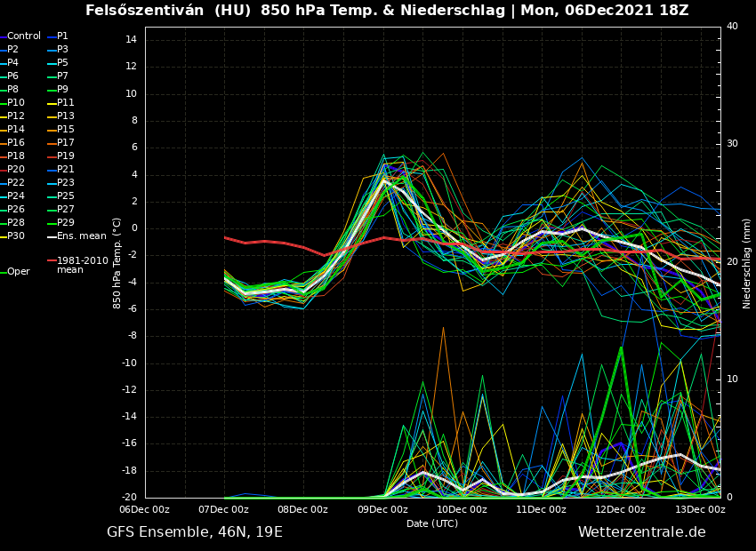This screenshot has width=756, height=551.
Task: Click the GFS Ensemble, 46N, 19E caption
Action: tap(194, 532)
